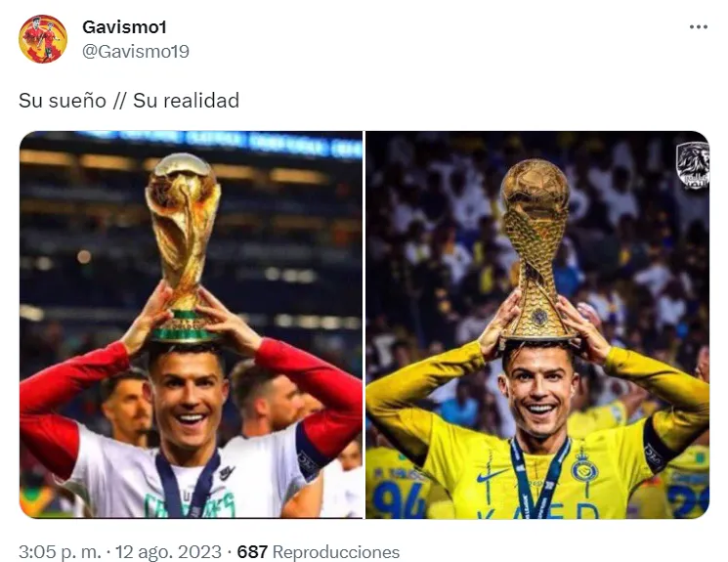Open the right photo with the yellow jersey
The width and height of the screenshot is (728, 562).
point(537,324)
